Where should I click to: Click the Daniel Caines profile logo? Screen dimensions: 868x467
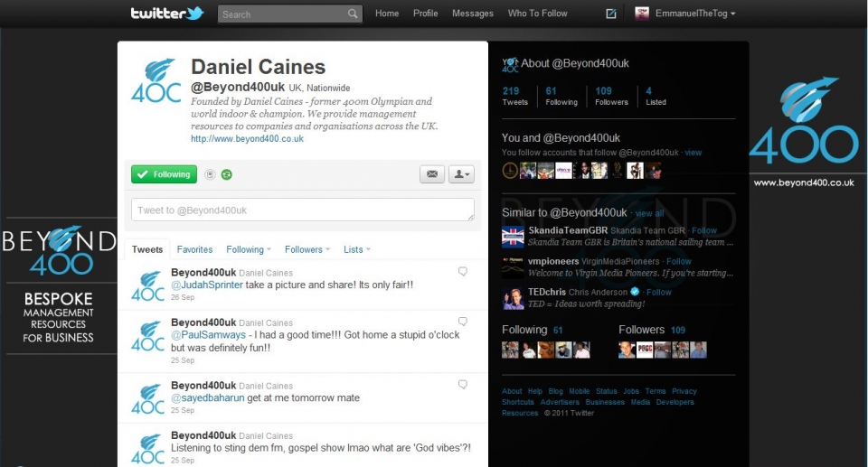point(156,80)
